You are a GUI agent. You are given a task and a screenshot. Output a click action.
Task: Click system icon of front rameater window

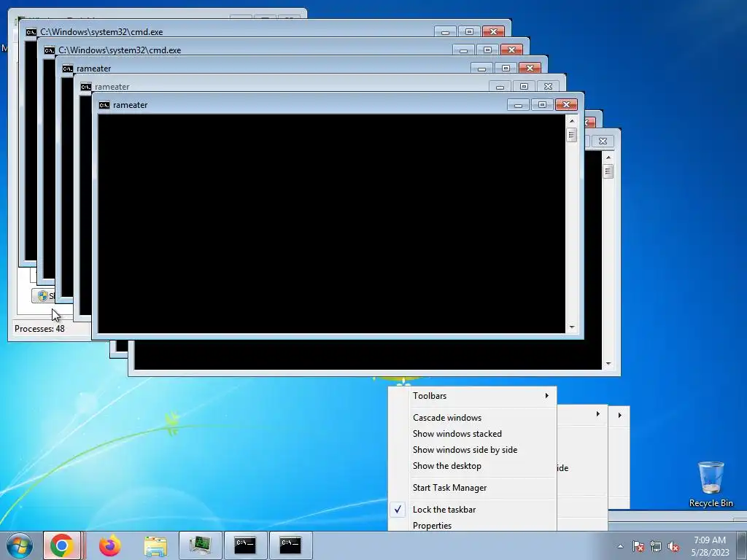(x=104, y=105)
